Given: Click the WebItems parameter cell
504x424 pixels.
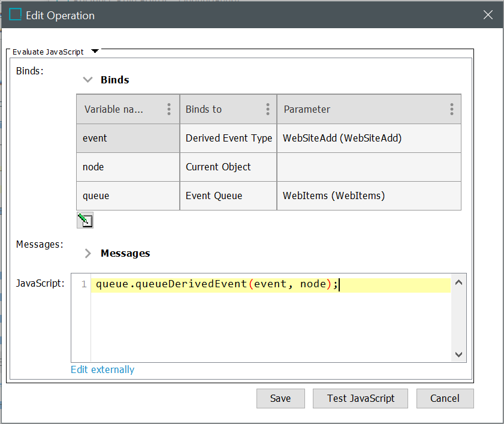Looking at the screenshot, I should point(369,196).
